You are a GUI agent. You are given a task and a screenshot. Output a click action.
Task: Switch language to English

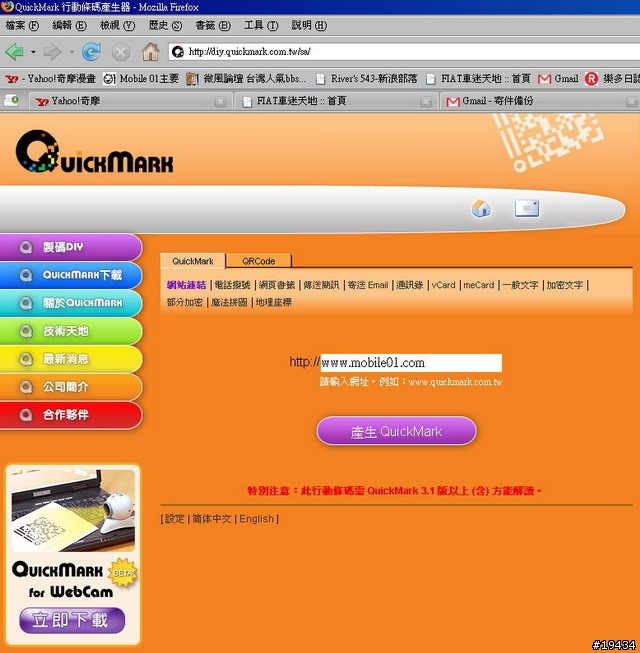[x=256, y=519]
